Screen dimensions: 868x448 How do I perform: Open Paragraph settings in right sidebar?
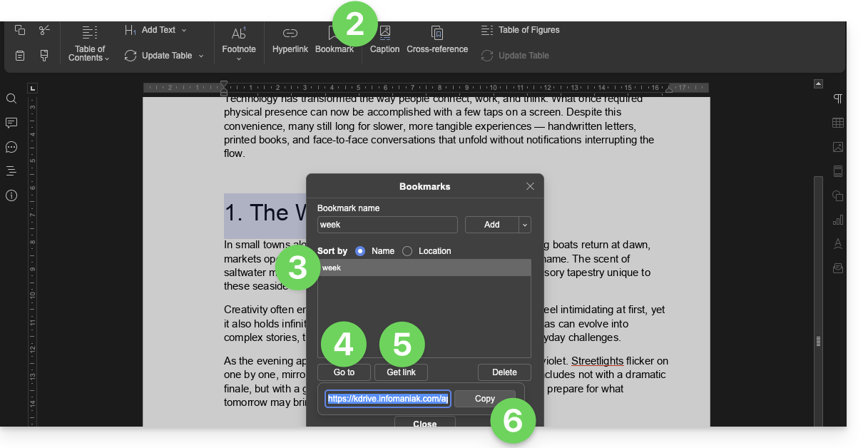(x=838, y=98)
